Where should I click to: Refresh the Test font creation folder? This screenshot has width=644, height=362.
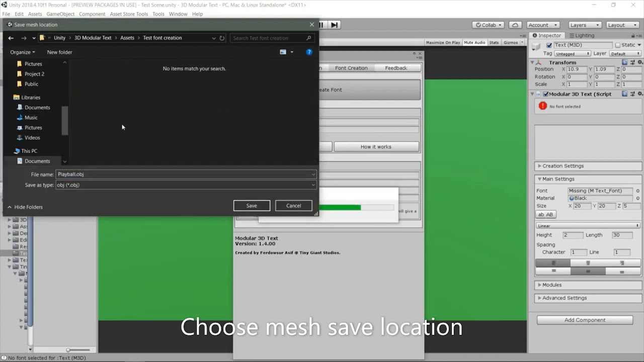(222, 38)
